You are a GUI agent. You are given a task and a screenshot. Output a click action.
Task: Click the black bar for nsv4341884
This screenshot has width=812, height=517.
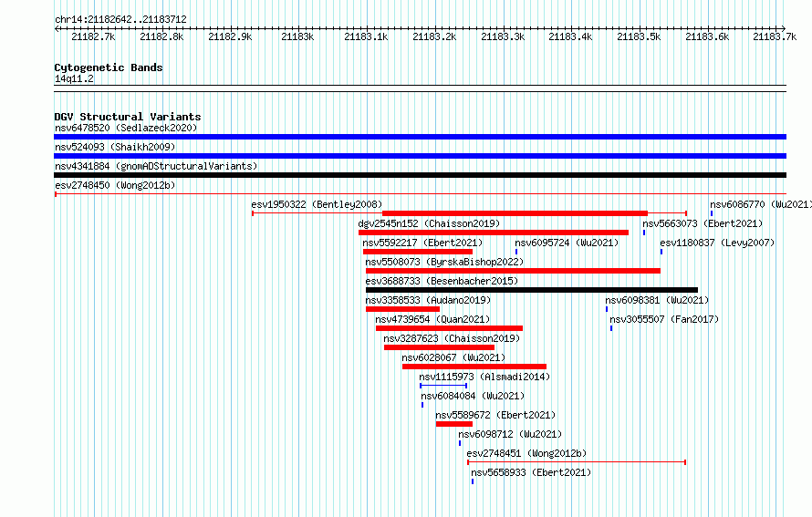[420, 175]
